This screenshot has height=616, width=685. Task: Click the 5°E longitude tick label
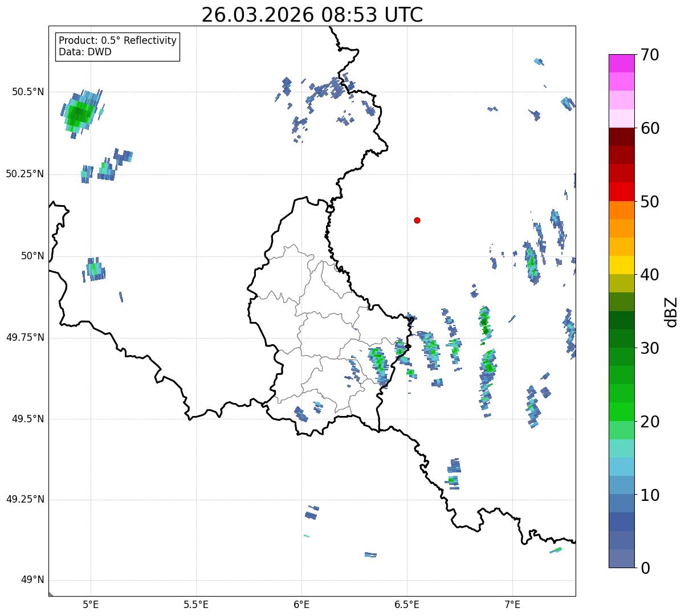(91, 605)
